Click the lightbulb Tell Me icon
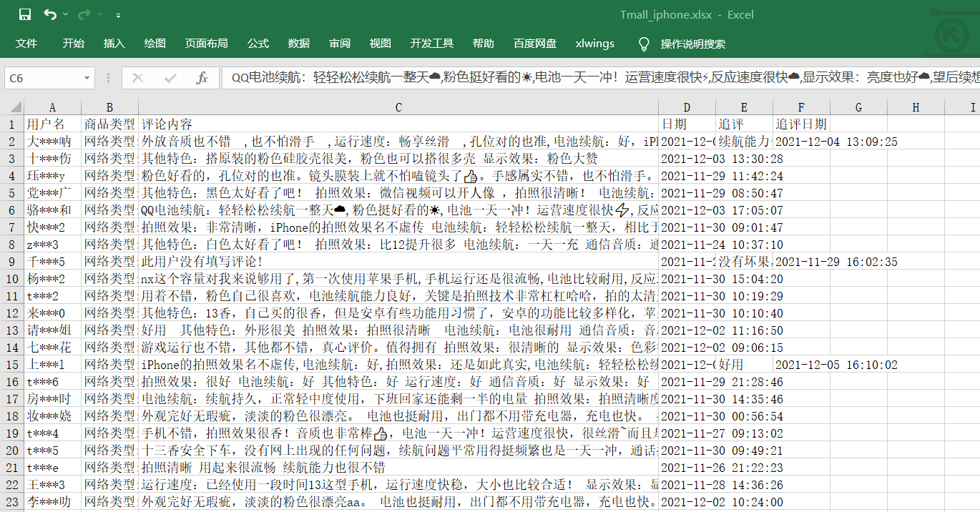The width and height of the screenshot is (980, 512). (644, 44)
